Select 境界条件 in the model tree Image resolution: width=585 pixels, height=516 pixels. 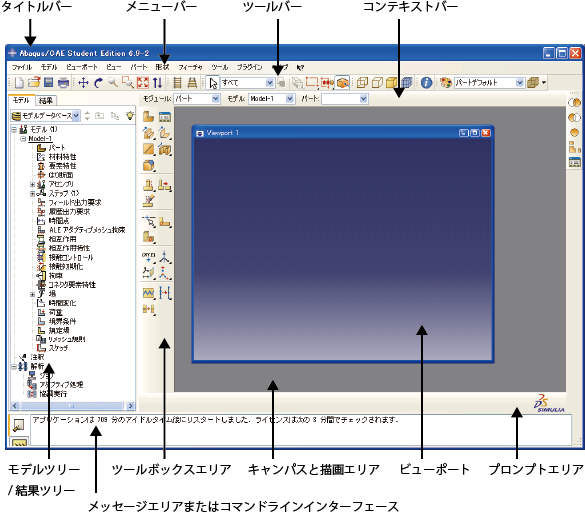[x=63, y=321]
